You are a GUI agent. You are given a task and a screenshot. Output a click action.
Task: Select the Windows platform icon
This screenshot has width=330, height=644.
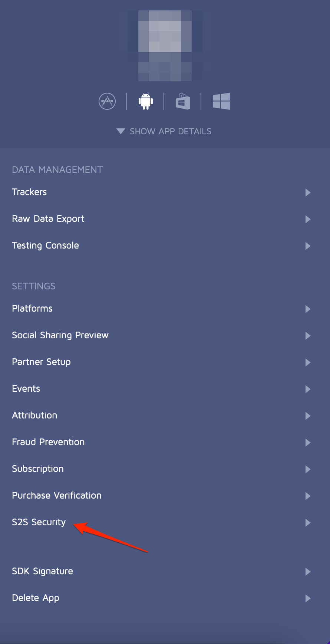221,101
